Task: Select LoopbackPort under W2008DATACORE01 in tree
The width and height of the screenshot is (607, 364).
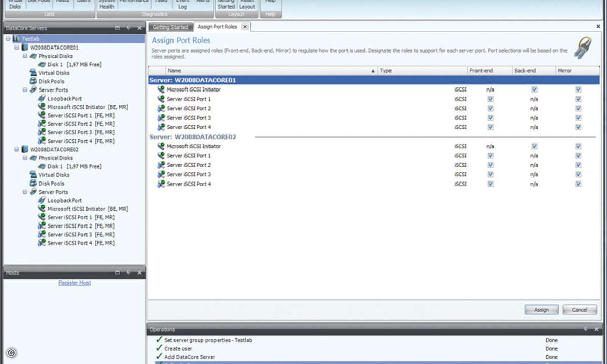Action: click(65, 99)
